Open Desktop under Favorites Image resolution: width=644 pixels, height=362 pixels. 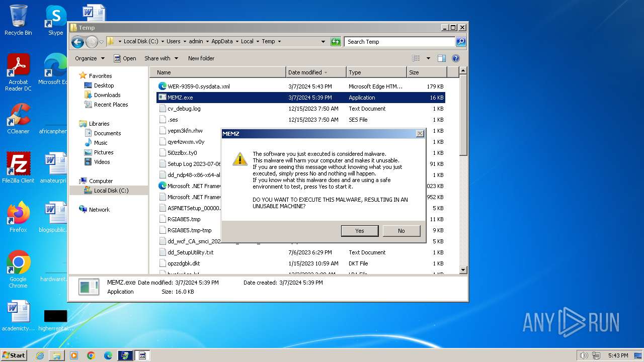(104, 85)
